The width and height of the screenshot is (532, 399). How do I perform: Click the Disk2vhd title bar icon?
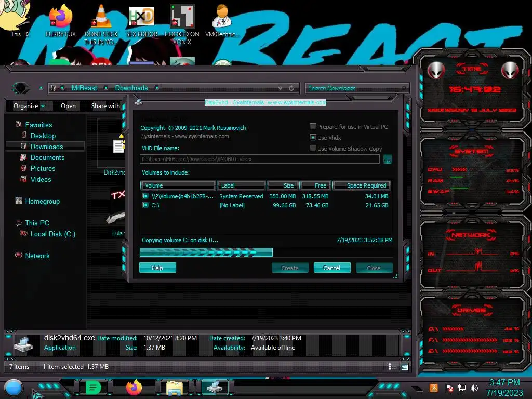pyautogui.click(x=138, y=102)
